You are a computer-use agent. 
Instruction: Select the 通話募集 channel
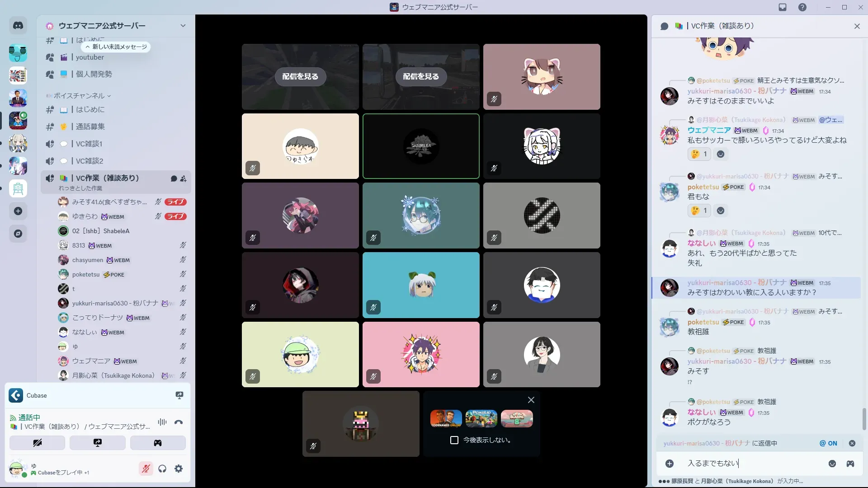[x=90, y=127]
